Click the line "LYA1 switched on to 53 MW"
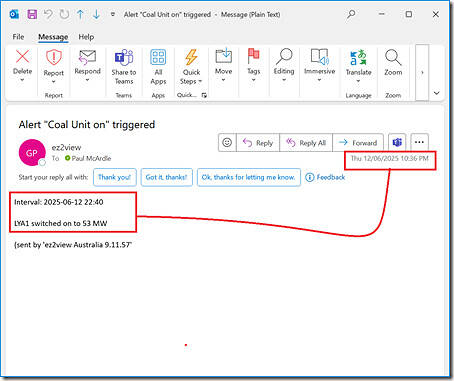Screen dimensions: 454x381 click(60, 223)
